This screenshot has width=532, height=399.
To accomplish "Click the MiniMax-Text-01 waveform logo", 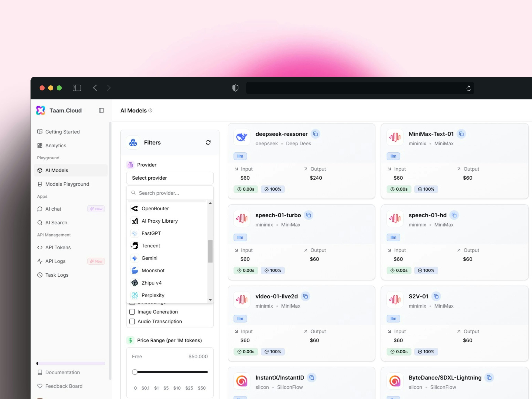I will tap(395, 137).
